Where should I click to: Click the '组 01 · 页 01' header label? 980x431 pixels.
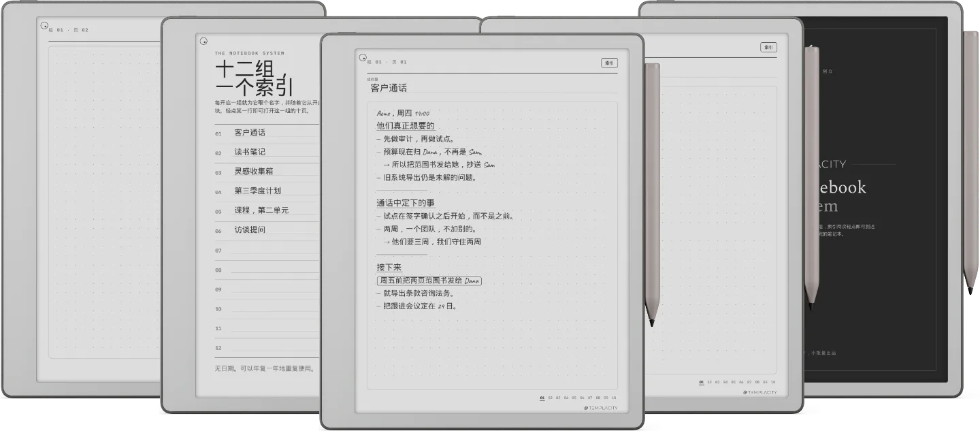387,62
